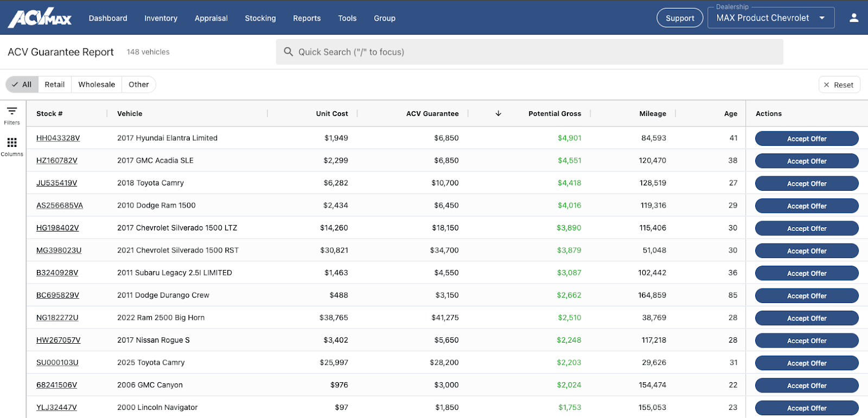The image size is (868, 418).
Task: Select the All filter toggle
Action: click(22, 85)
